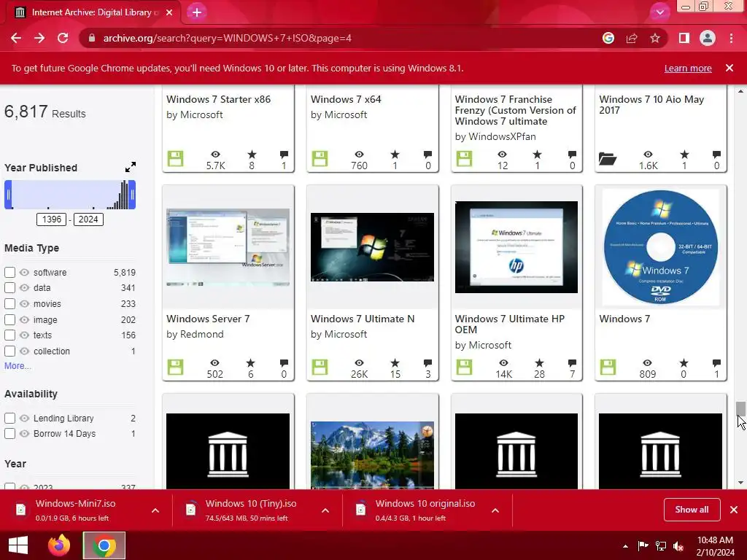This screenshot has width=747, height=560.
Task: Check the texts media type checkbox
Action: (x=9, y=335)
